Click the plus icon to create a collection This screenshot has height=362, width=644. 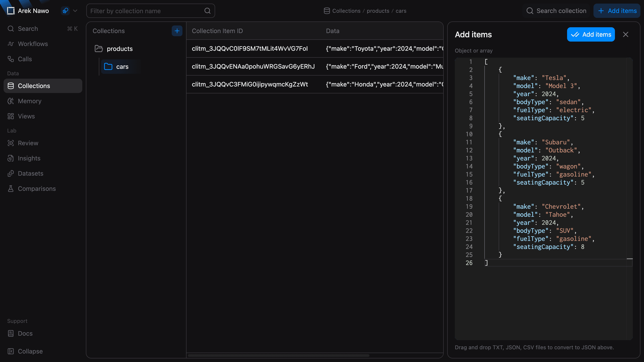(x=177, y=31)
